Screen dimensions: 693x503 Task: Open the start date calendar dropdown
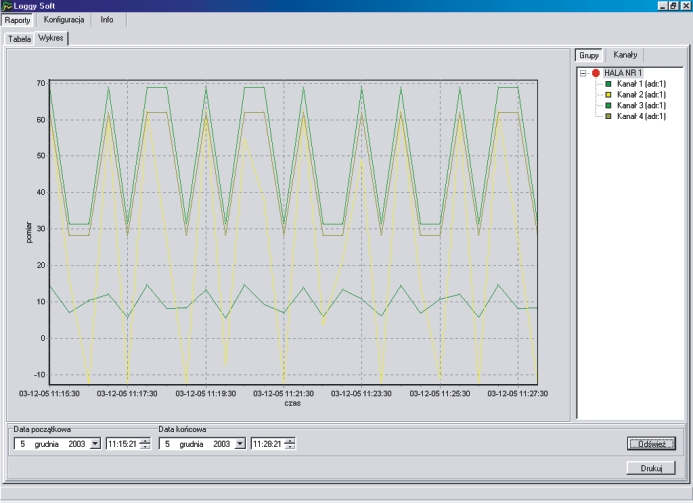[x=95, y=443]
